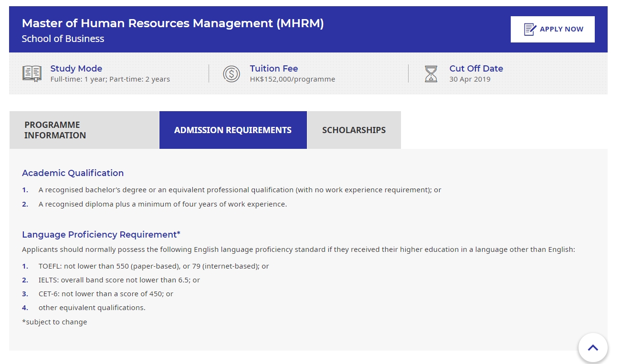
Task: Click the CET-6 score of 450 line
Action: [x=106, y=294]
